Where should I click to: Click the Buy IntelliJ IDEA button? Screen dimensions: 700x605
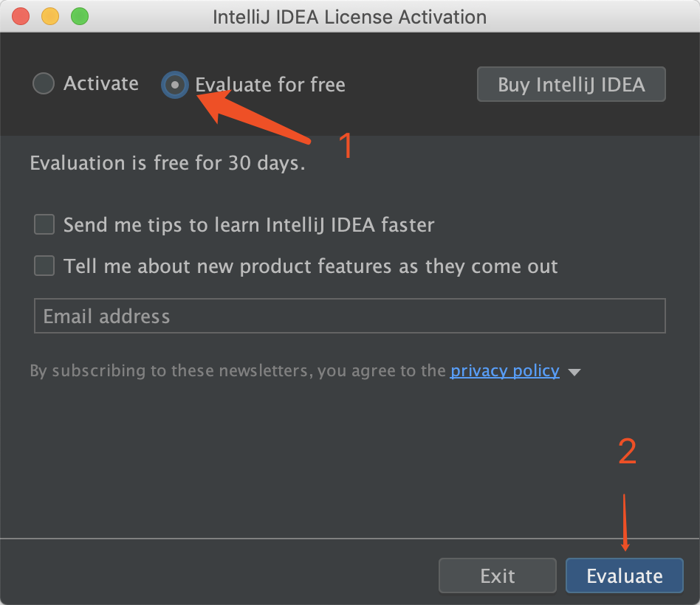pos(571,84)
